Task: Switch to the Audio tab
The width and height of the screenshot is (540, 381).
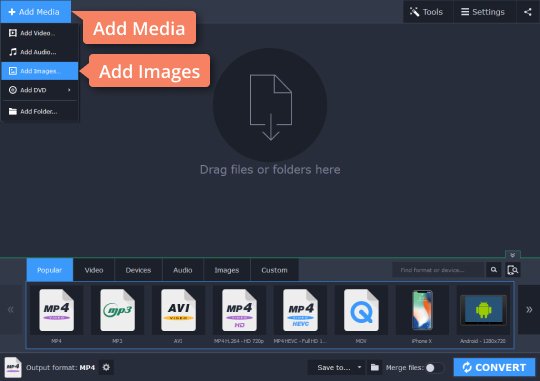Action: click(183, 270)
